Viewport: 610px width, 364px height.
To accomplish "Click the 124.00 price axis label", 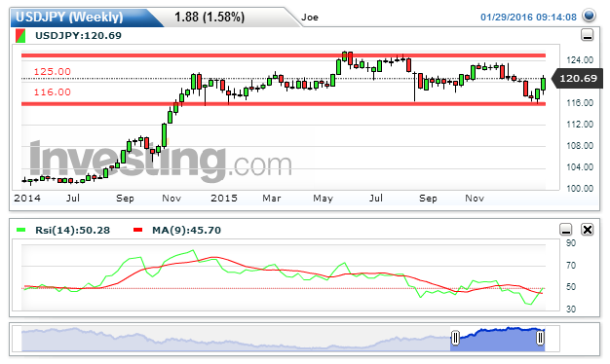I will coord(580,60).
